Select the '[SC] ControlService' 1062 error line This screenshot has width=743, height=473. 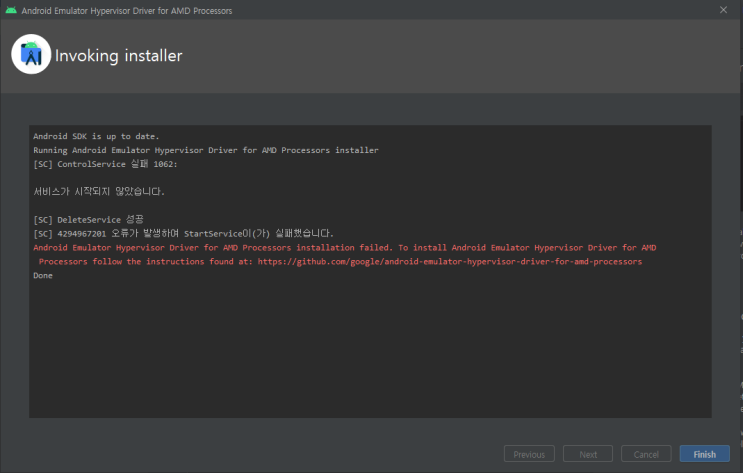(x=105, y=164)
